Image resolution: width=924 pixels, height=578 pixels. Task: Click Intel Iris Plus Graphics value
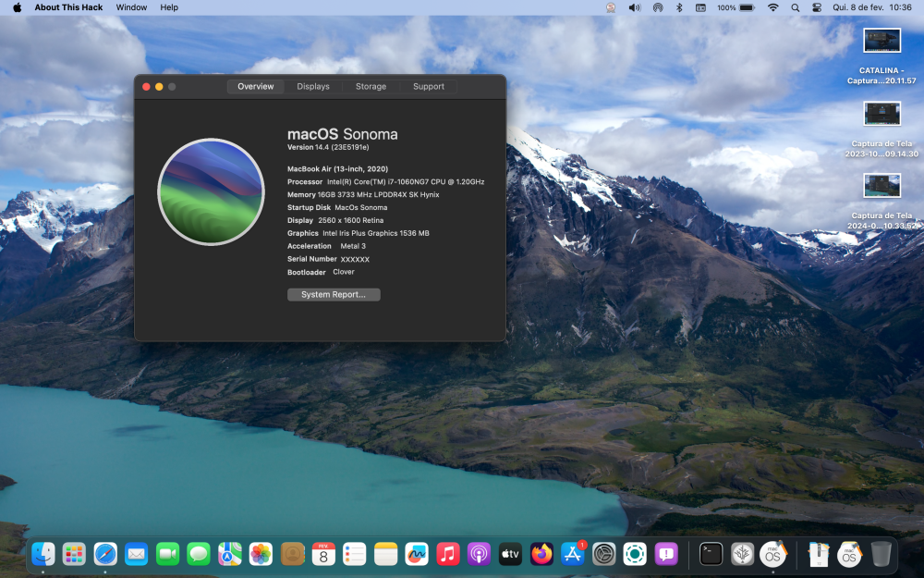[376, 234]
